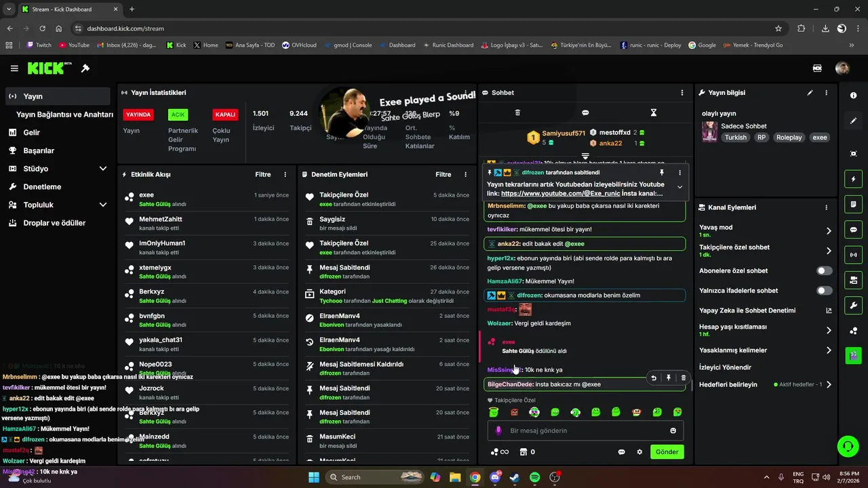The height and width of the screenshot is (488, 868).
Task: Open the theater layout icon in top bar
Action: click(x=817, y=68)
